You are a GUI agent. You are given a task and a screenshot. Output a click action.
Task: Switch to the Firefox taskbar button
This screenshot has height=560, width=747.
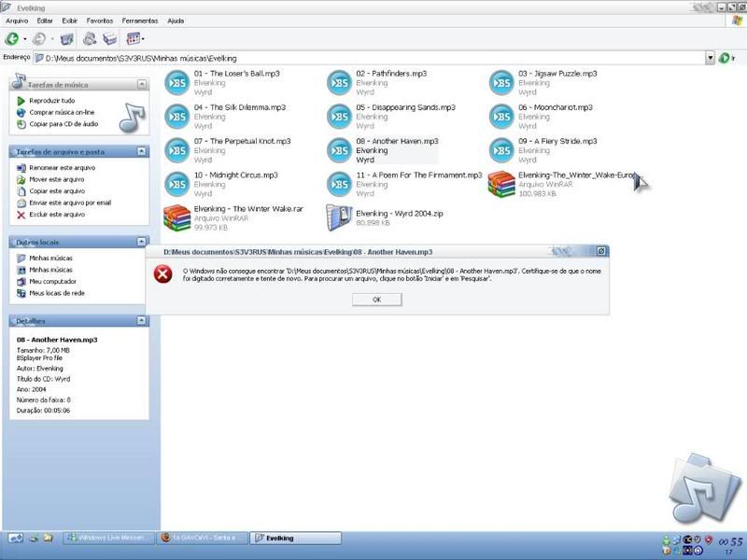point(203,539)
